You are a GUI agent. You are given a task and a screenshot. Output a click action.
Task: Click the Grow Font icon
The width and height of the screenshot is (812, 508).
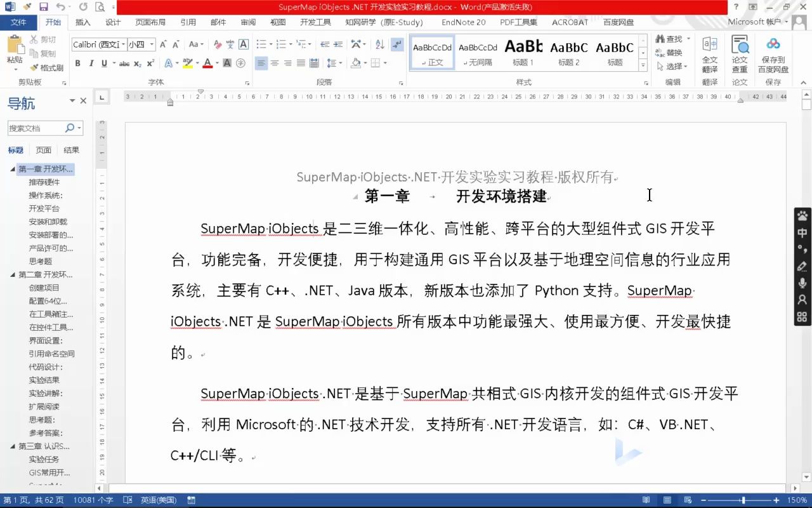(164, 44)
